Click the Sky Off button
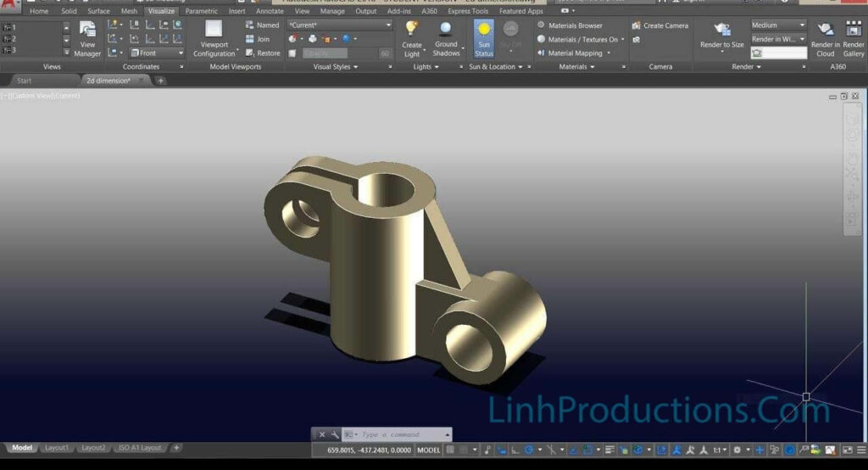Image resolution: width=868 pixels, height=470 pixels. (x=510, y=39)
